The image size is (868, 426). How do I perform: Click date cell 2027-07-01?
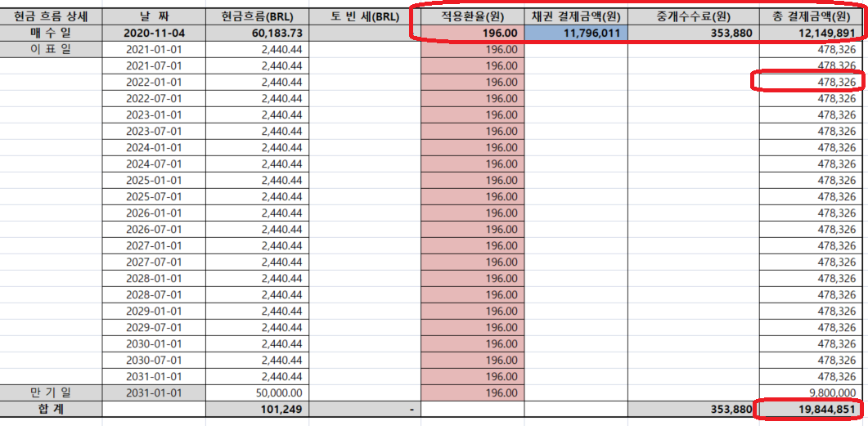click(x=154, y=262)
